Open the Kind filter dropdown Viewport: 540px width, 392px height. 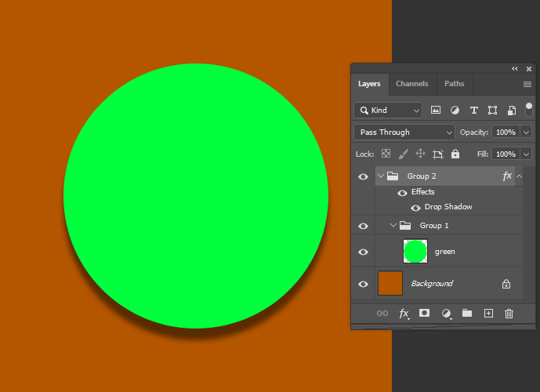388,111
